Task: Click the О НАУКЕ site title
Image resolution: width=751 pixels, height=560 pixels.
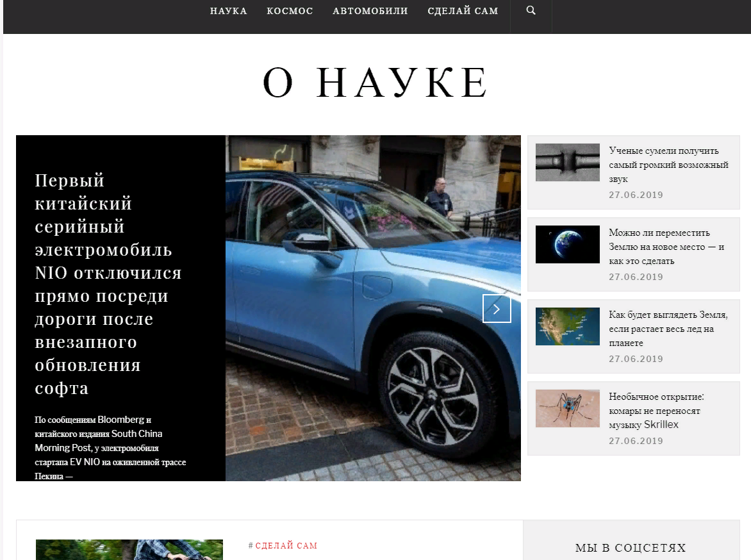Action: (x=375, y=83)
